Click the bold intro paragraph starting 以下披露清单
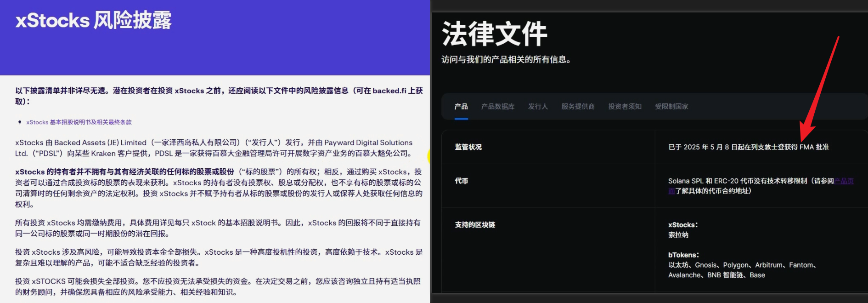 pyautogui.click(x=219, y=96)
